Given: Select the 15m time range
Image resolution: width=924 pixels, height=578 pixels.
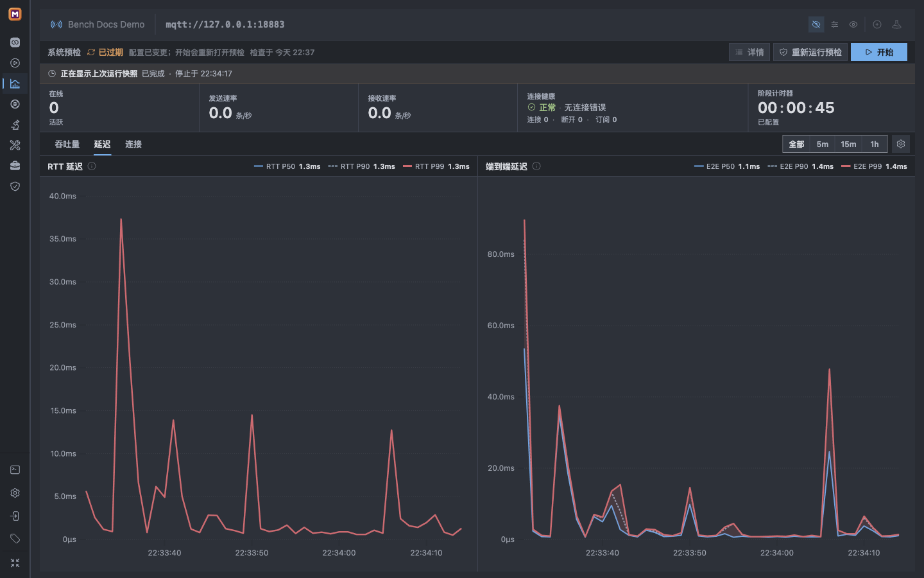Looking at the screenshot, I should 848,144.
